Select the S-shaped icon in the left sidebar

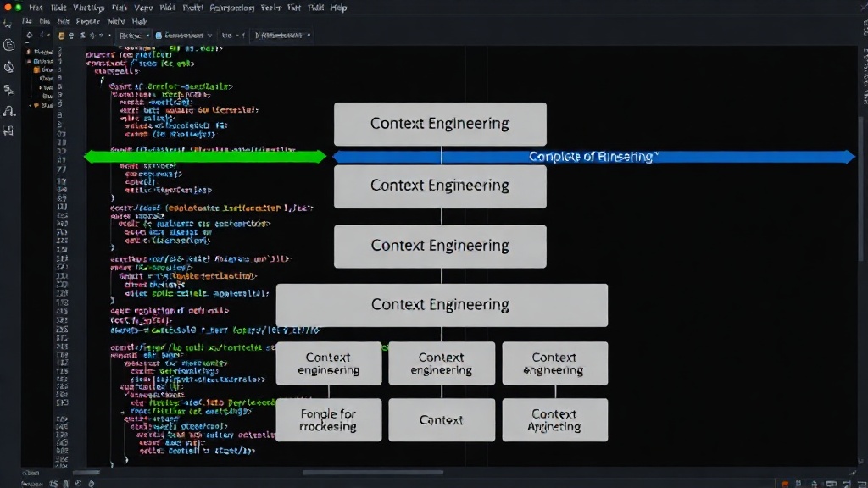[8, 89]
